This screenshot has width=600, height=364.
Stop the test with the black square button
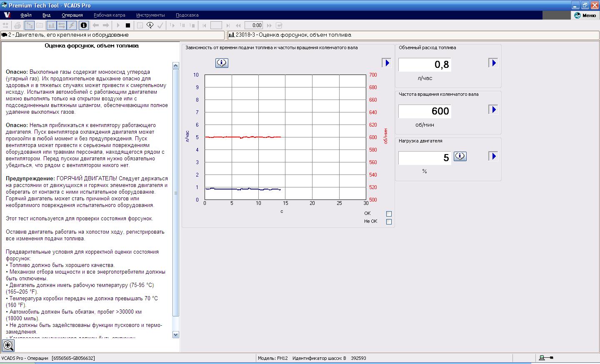[128, 25]
